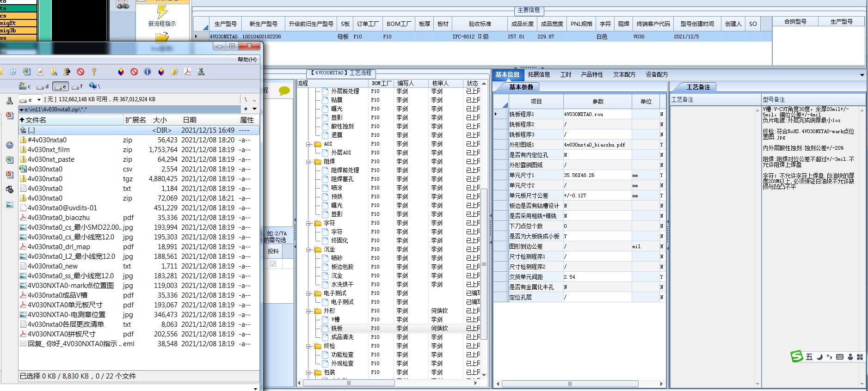Collapse the AOI tree node
The width and height of the screenshot is (868, 391).
pyautogui.click(x=308, y=144)
